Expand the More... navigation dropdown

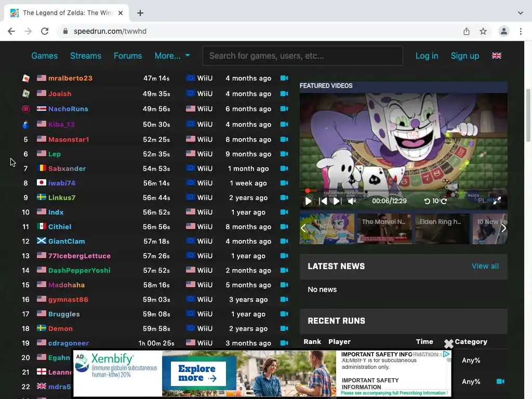click(172, 56)
